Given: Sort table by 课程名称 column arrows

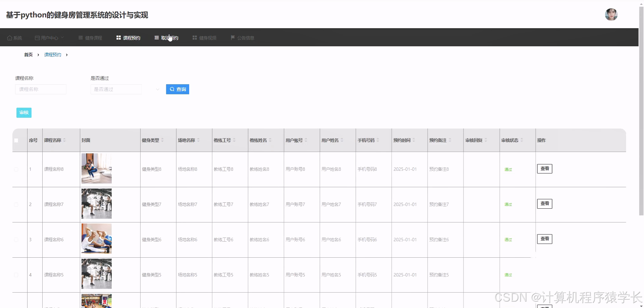Looking at the screenshot, I should (x=64, y=140).
